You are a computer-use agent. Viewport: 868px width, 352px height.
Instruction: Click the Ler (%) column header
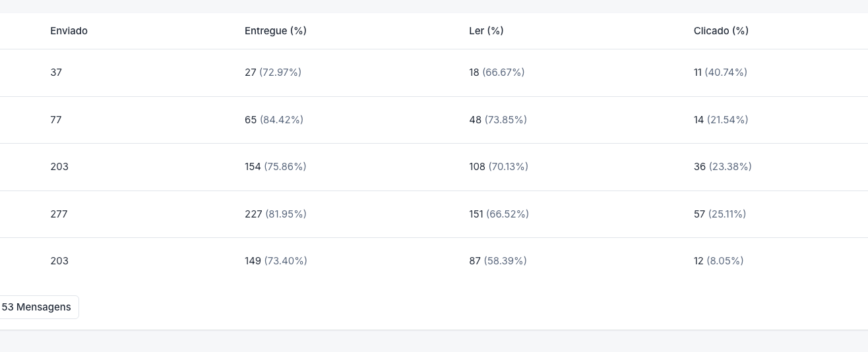coord(486,31)
